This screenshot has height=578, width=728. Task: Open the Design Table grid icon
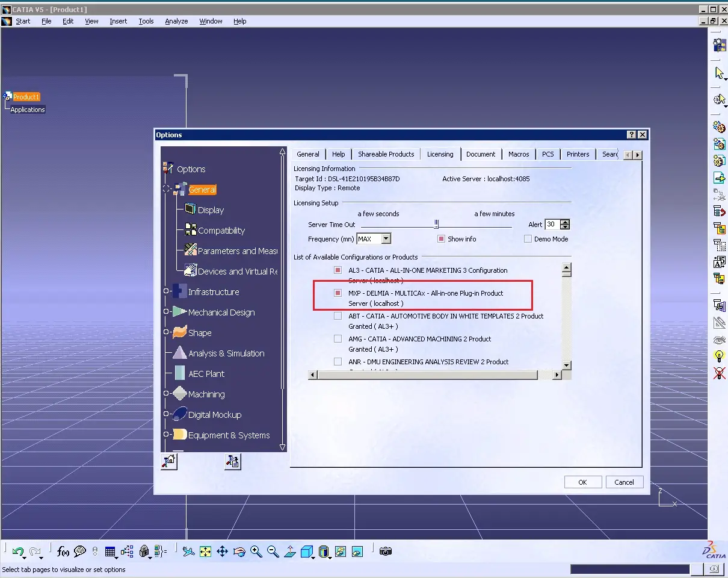pos(110,552)
